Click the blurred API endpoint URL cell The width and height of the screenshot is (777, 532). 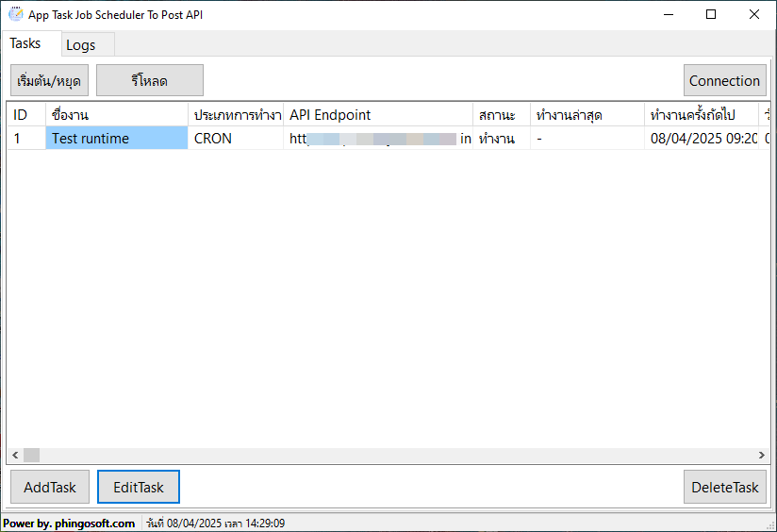(x=378, y=139)
